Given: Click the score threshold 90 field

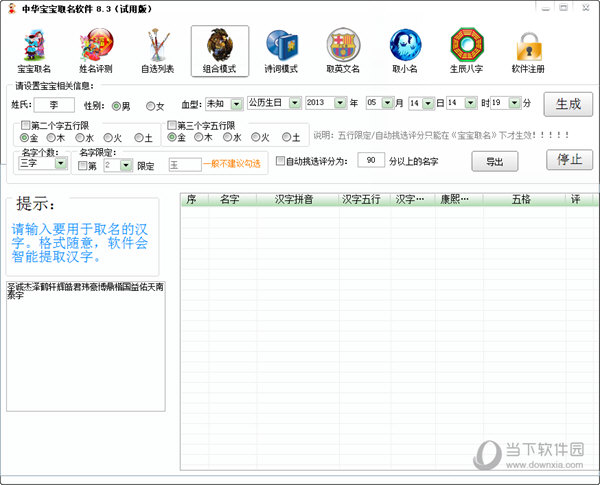Looking at the screenshot, I should 371,160.
